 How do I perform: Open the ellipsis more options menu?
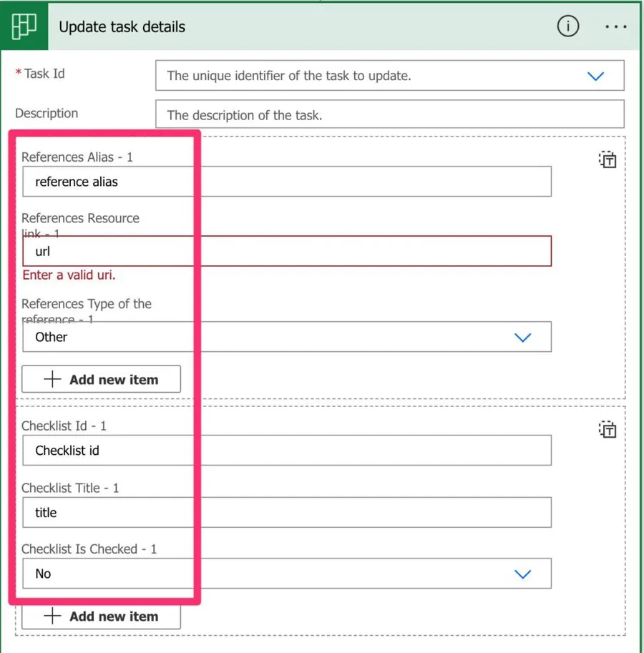point(615,27)
